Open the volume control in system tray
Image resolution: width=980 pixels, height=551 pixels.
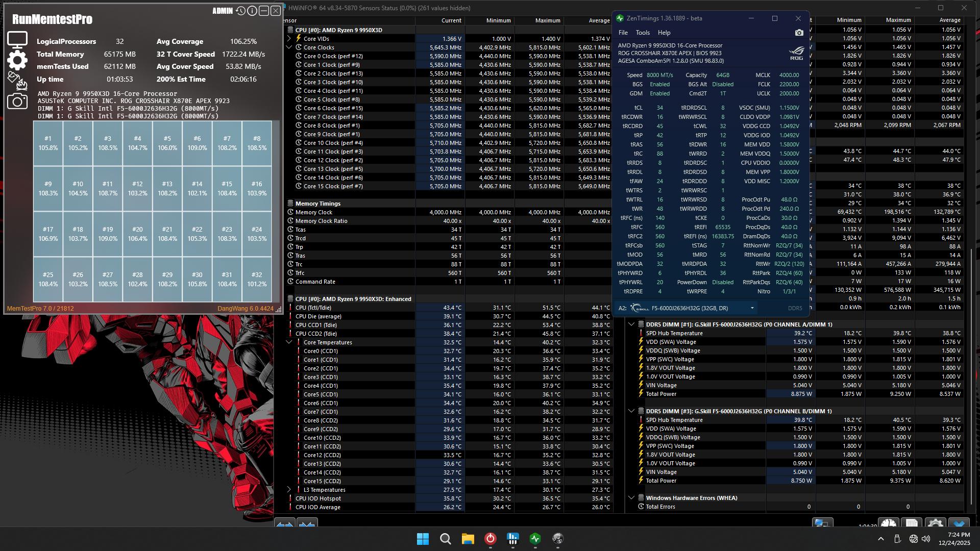(926, 539)
